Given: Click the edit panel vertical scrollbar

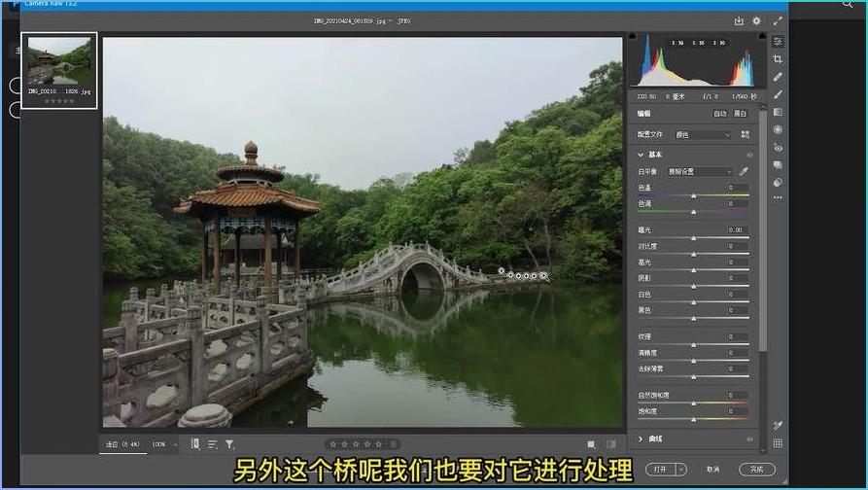Looking at the screenshot, I should (763, 229).
